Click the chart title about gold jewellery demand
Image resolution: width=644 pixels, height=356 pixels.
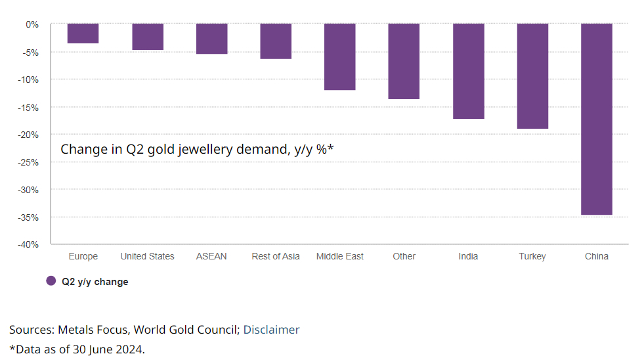[x=197, y=150]
